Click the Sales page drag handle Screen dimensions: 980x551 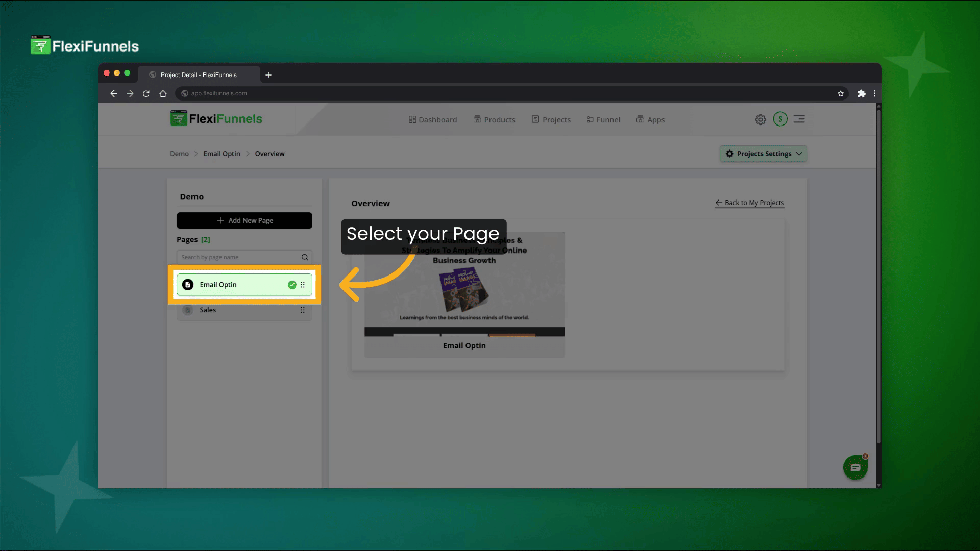tap(303, 310)
